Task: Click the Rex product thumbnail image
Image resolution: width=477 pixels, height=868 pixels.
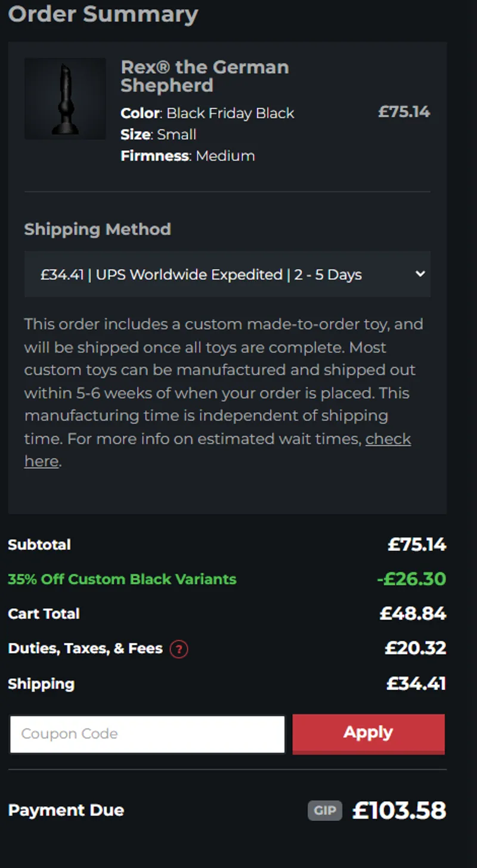Action: 65,99
